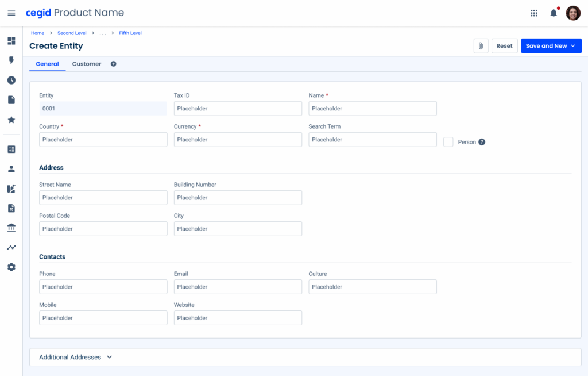Open the hamburger navigation menu
This screenshot has height=376, width=588.
pos(11,13)
